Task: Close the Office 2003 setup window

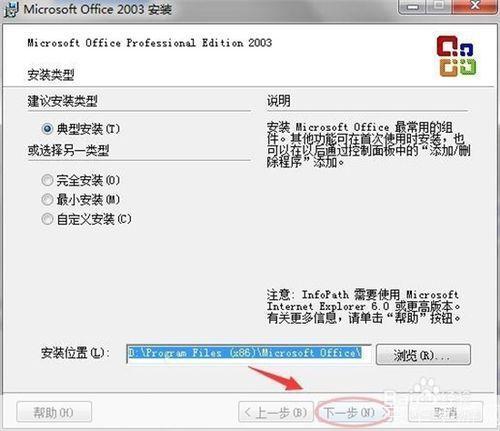Action: click(x=475, y=5)
